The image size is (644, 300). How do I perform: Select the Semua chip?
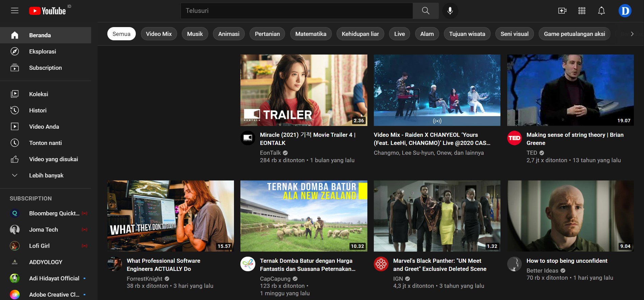pos(121,34)
